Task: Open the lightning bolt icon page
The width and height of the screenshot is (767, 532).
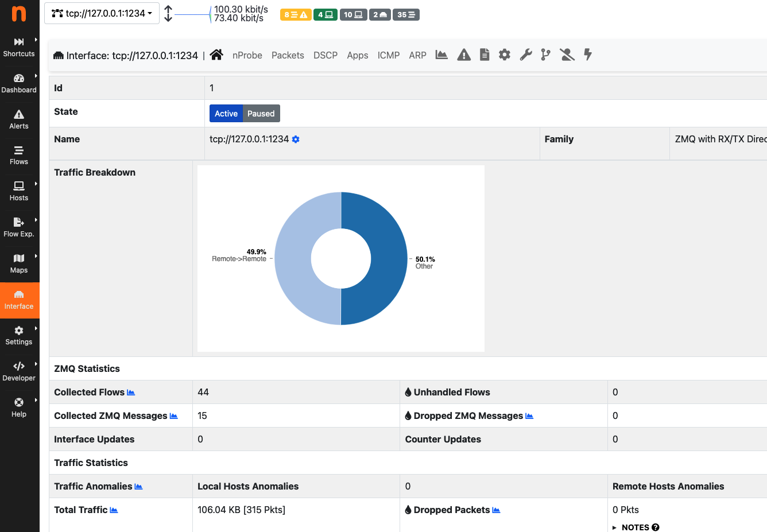Action: coord(588,55)
